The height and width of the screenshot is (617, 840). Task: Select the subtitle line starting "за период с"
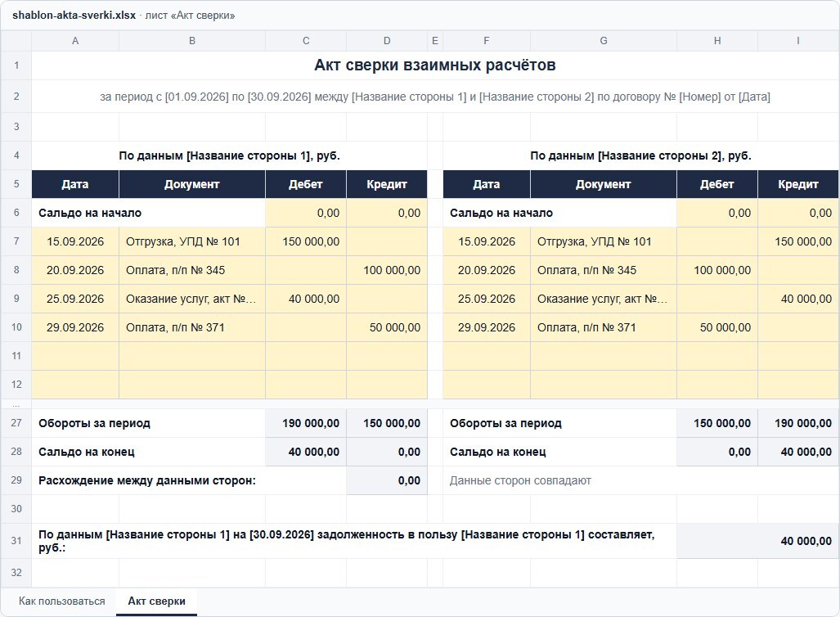(x=435, y=97)
